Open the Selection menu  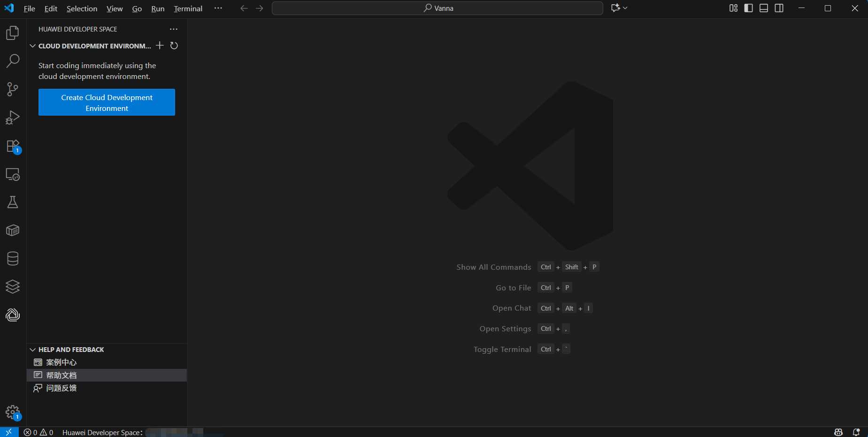coord(82,8)
